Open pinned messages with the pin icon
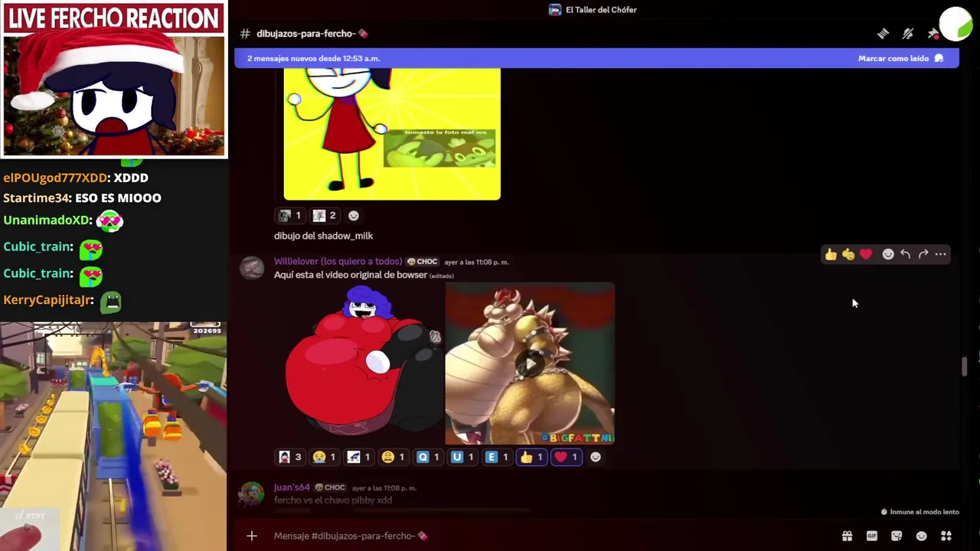The height and width of the screenshot is (551, 980). click(x=933, y=34)
